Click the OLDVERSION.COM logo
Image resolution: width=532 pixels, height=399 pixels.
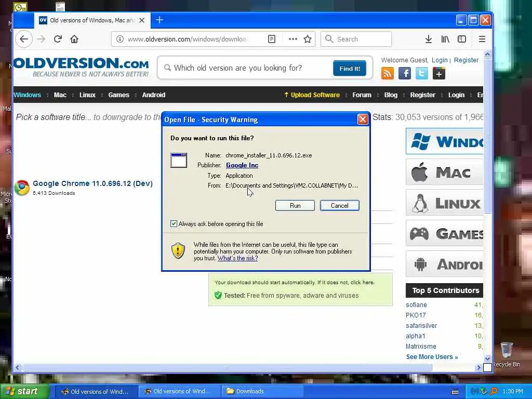pos(82,67)
